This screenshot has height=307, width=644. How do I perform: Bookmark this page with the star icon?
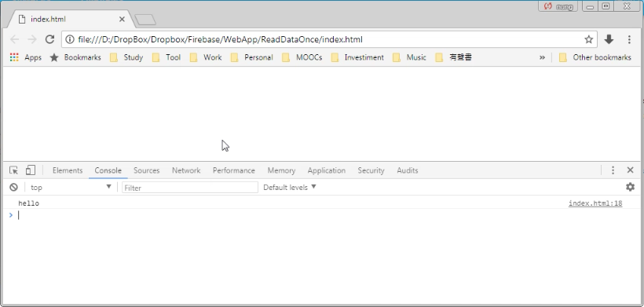point(588,39)
